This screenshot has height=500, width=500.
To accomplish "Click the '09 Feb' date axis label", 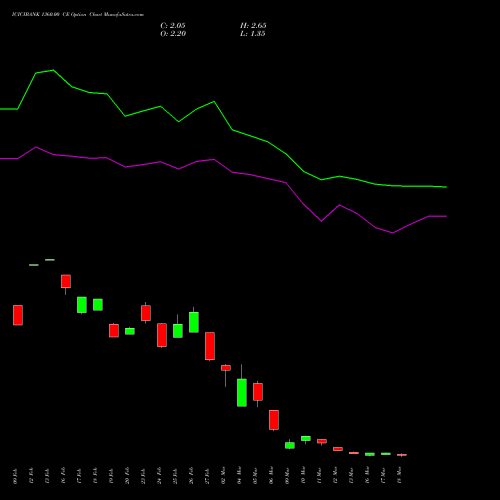I will (15, 476).
